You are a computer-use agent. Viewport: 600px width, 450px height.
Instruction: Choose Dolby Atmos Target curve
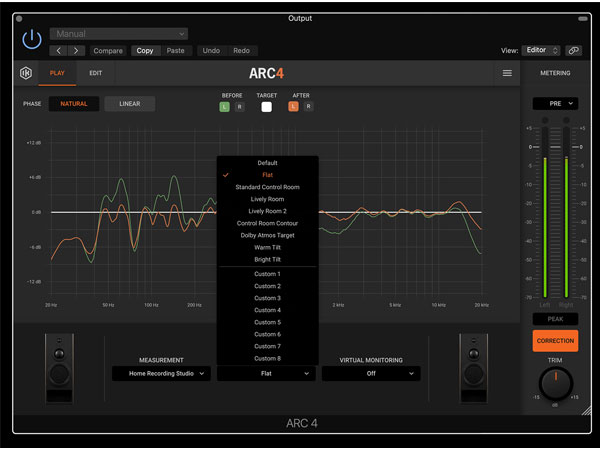pos(267,235)
